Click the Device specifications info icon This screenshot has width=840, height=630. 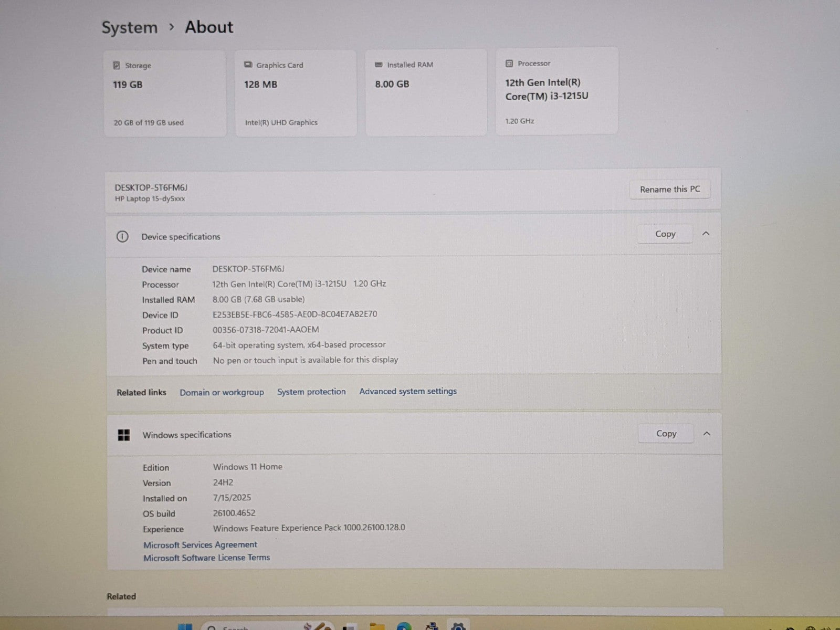pos(122,237)
